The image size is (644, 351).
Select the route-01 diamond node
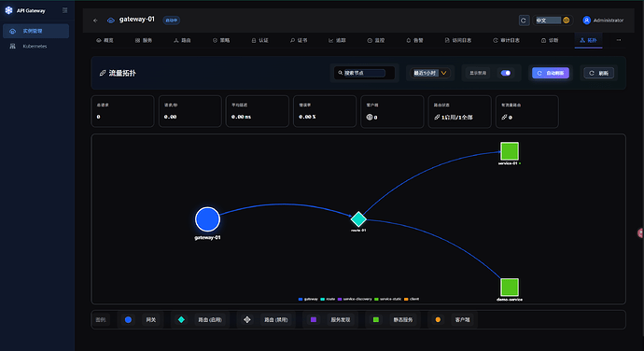358,219
